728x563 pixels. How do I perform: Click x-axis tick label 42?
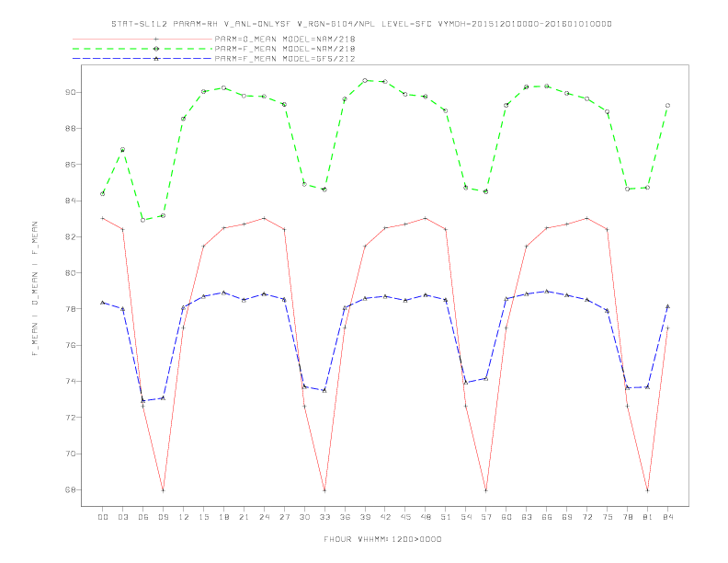(385, 517)
